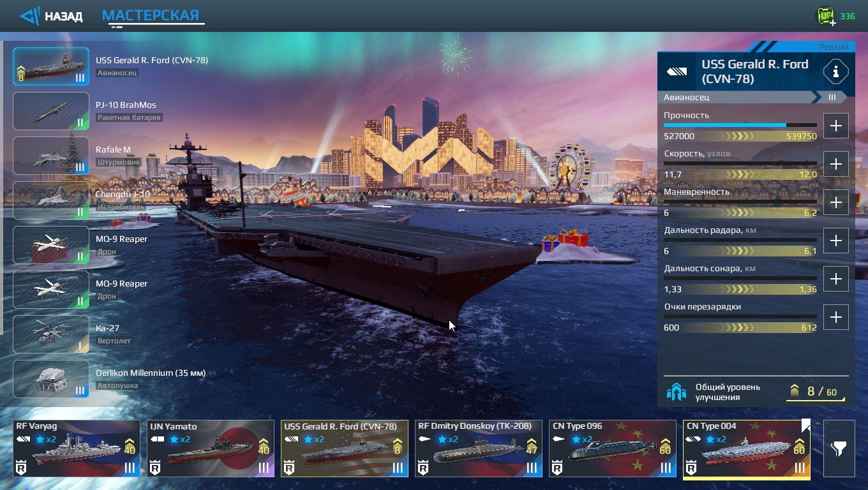Click the x2 star bonus on RF Varyag card
Screen dimensions: 868x490
(x=45, y=440)
